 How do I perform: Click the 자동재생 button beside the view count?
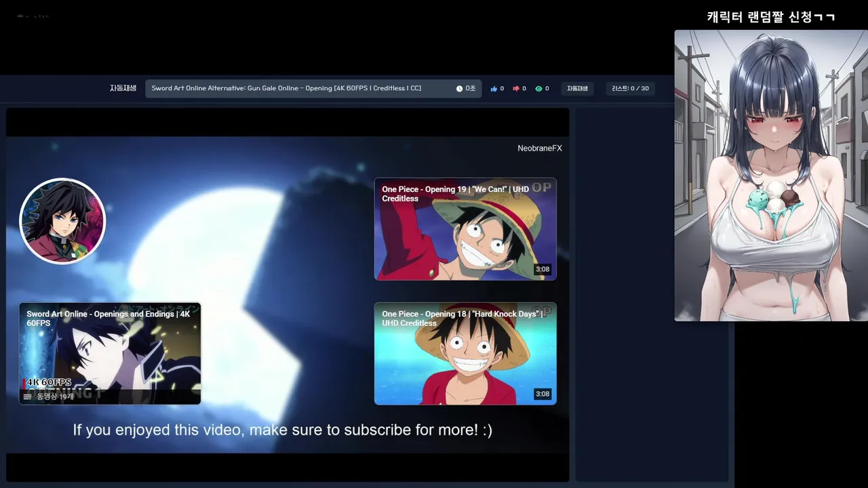coord(577,89)
